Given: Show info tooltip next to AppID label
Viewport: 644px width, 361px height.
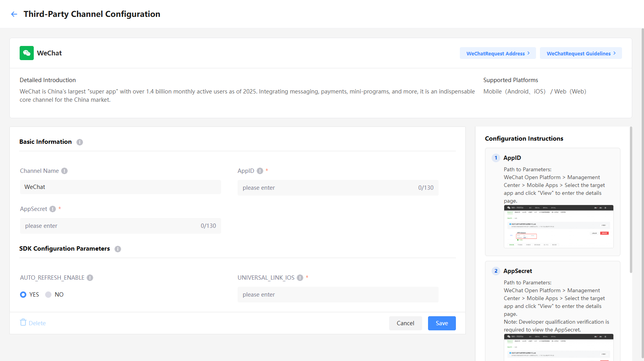Looking at the screenshot, I should pos(260,171).
